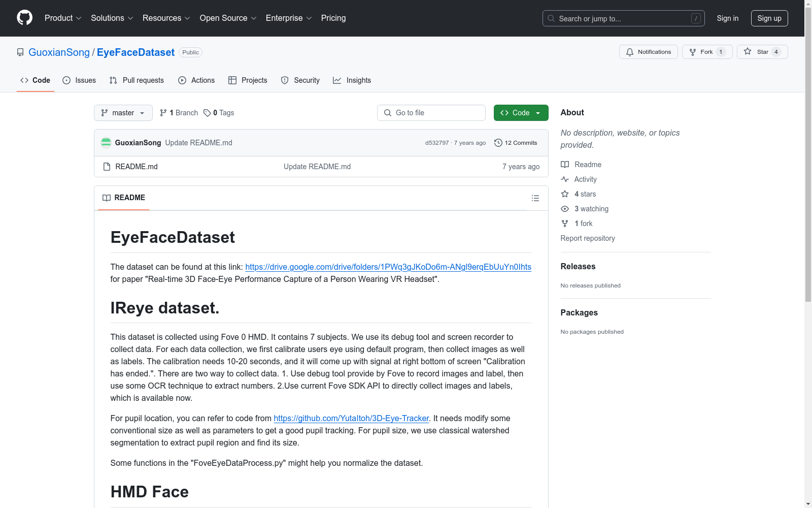The image size is (812, 508).
Task: Click the Sign up button
Action: [x=769, y=18]
